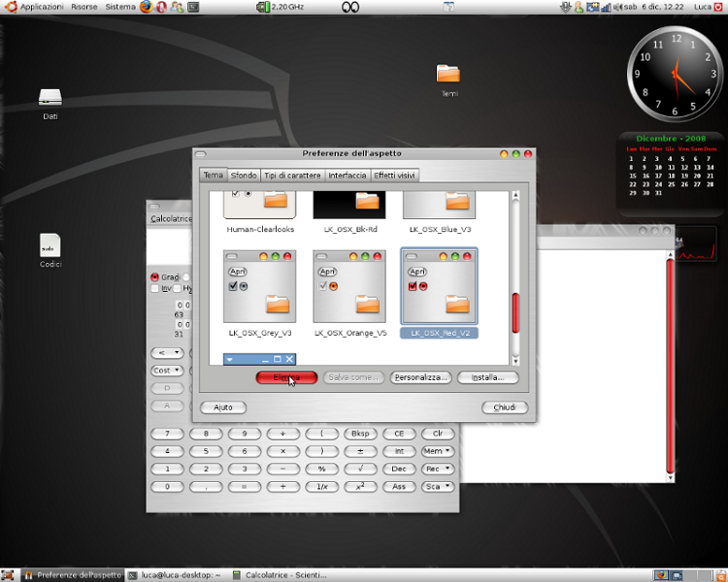This screenshot has height=582, width=728.
Task: Click the square root key in calculator
Action: pyautogui.click(x=360, y=469)
